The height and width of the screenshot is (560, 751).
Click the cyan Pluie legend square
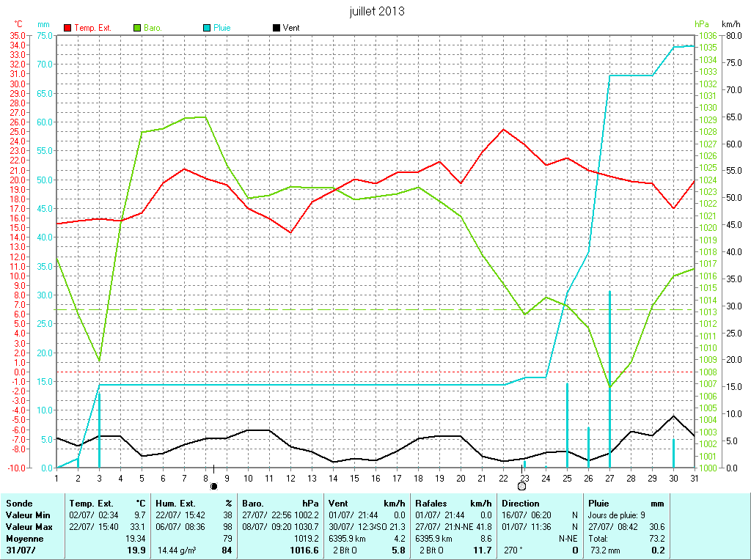(x=206, y=28)
